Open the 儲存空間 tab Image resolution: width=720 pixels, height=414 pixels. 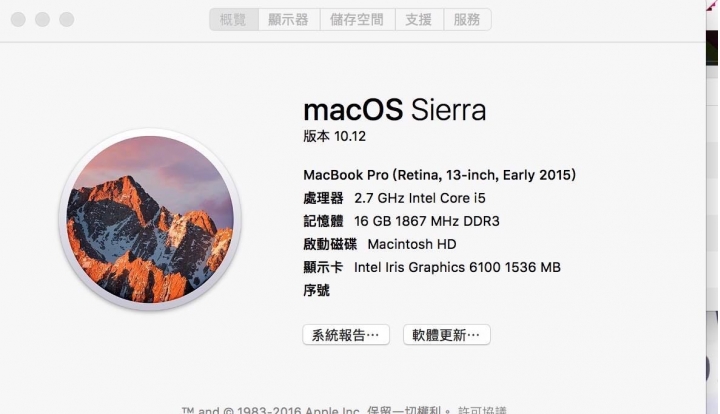point(357,20)
